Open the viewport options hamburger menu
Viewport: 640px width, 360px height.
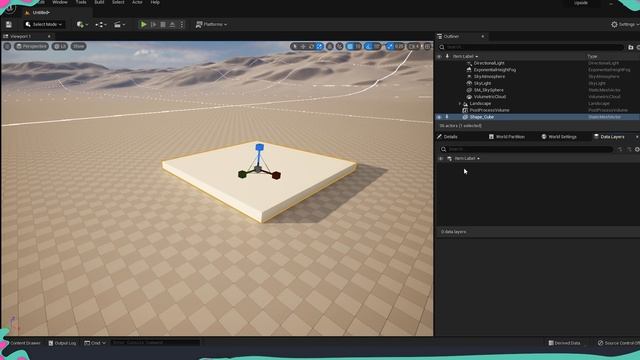(7, 47)
